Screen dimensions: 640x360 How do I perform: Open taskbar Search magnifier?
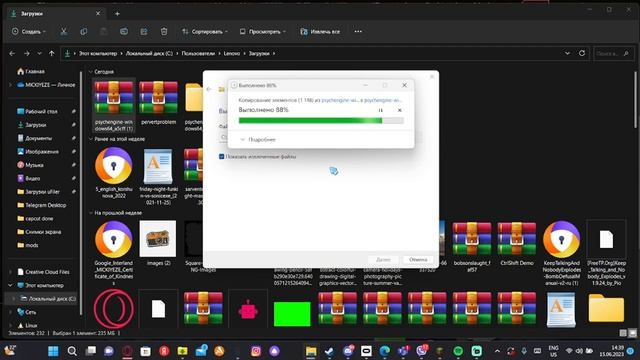click(x=72, y=351)
